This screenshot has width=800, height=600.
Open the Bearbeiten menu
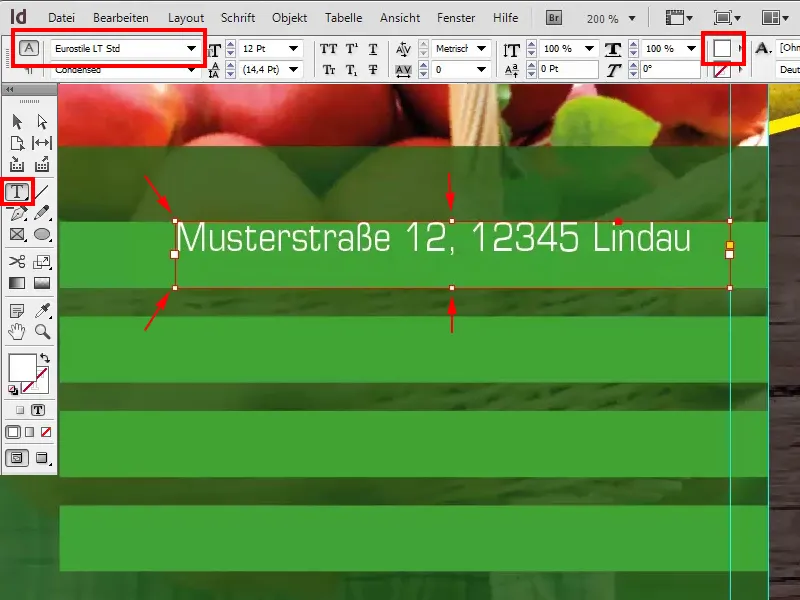point(120,18)
